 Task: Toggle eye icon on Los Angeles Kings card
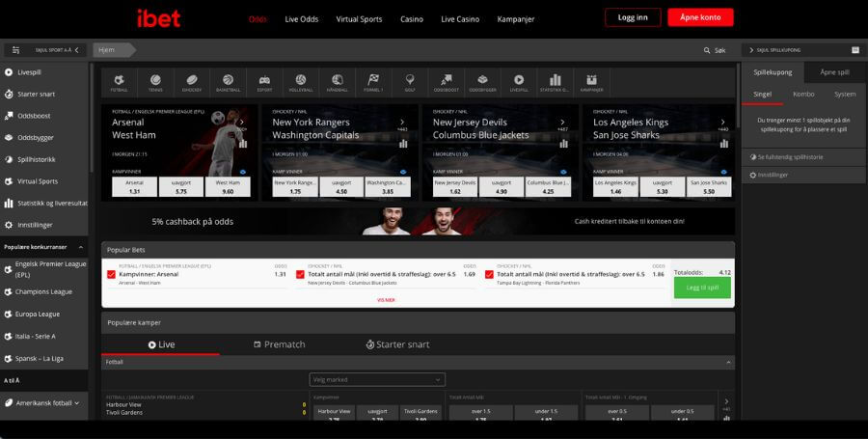[724, 172]
